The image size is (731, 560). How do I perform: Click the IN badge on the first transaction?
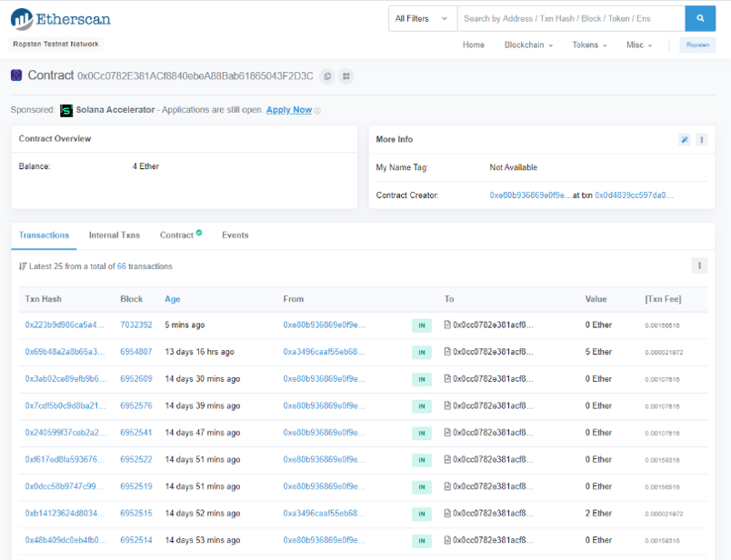pyautogui.click(x=421, y=325)
